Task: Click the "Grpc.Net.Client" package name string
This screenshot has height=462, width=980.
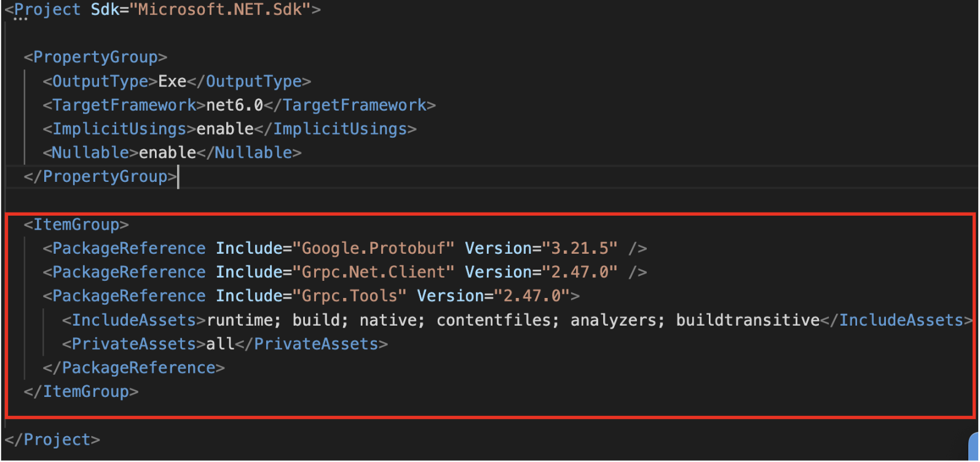Action: [373, 272]
